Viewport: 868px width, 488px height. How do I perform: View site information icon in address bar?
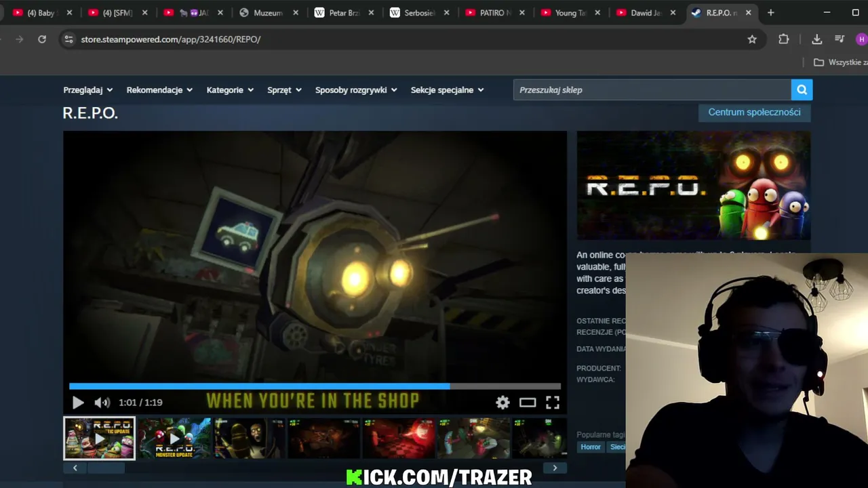(68, 39)
